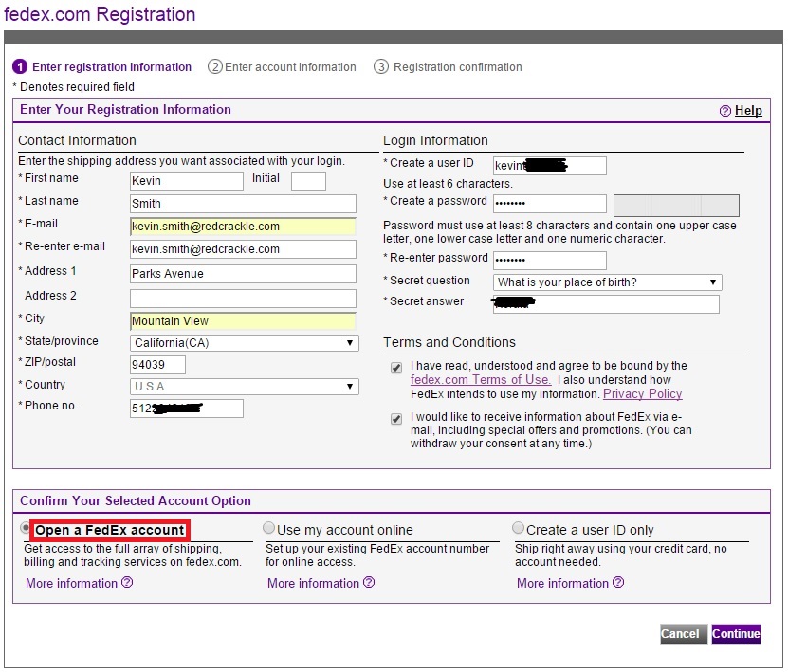
Task: Uncheck the FedEx promotional email checkbox
Action: pos(396,418)
